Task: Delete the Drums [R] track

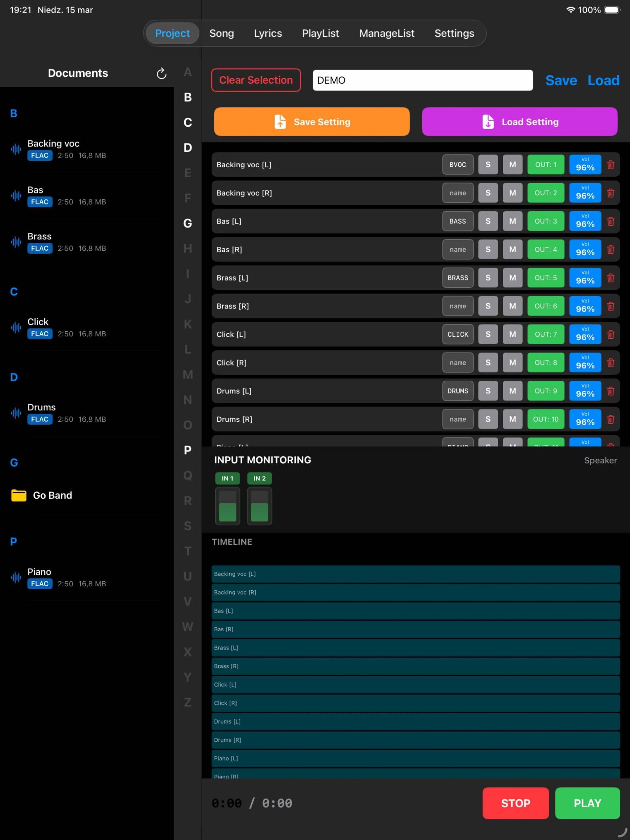Action: 610,419
